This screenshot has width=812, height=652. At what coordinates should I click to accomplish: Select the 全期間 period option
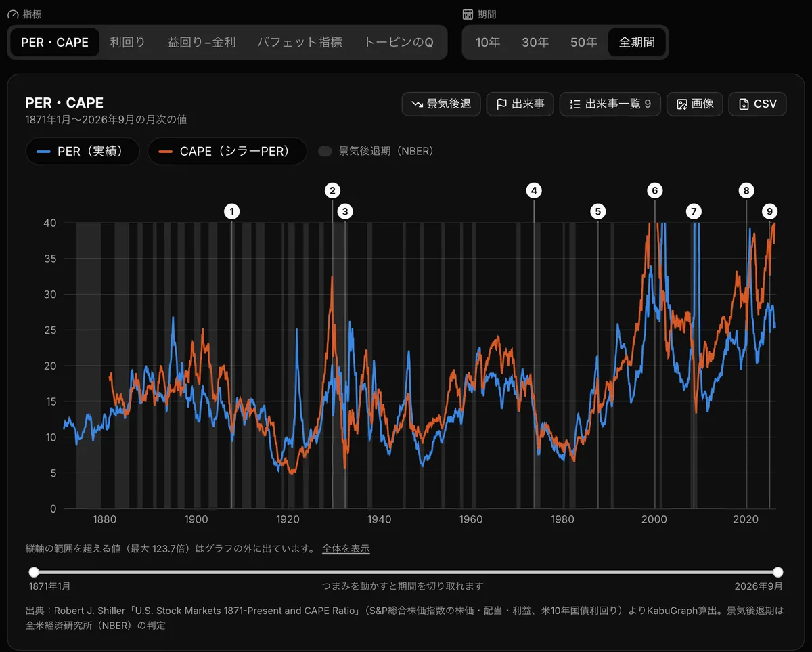click(x=637, y=42)
